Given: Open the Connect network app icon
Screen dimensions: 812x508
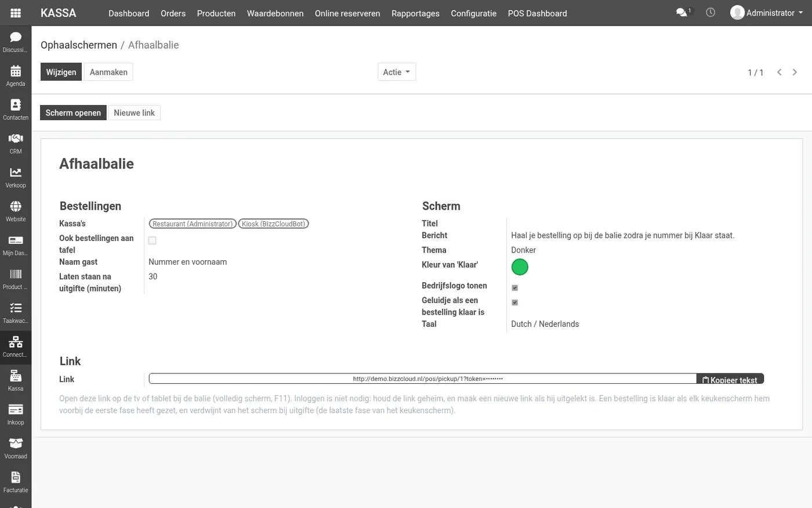Looking at the screenshot, I should pyautogui.click(x=16, y=347).
